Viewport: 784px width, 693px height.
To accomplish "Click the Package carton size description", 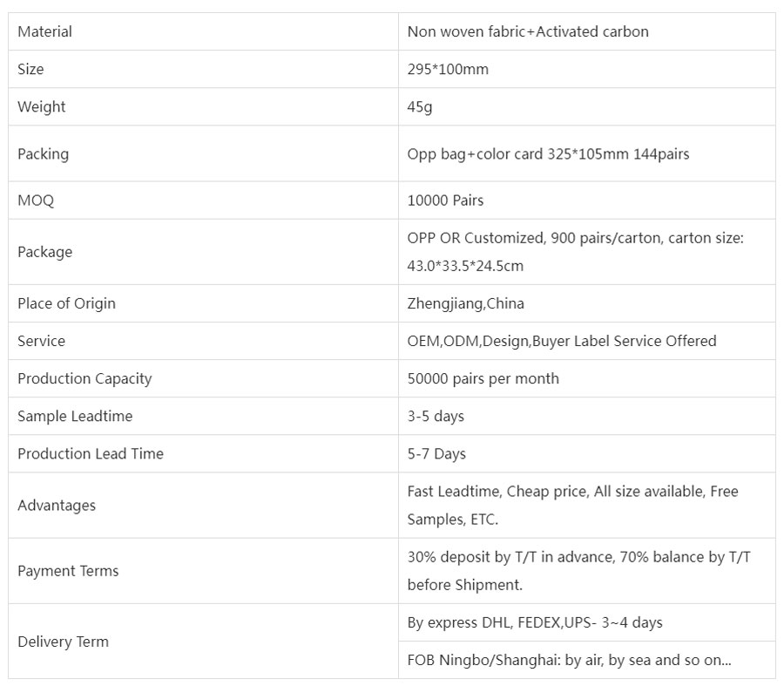I will (x=575, y=252).
